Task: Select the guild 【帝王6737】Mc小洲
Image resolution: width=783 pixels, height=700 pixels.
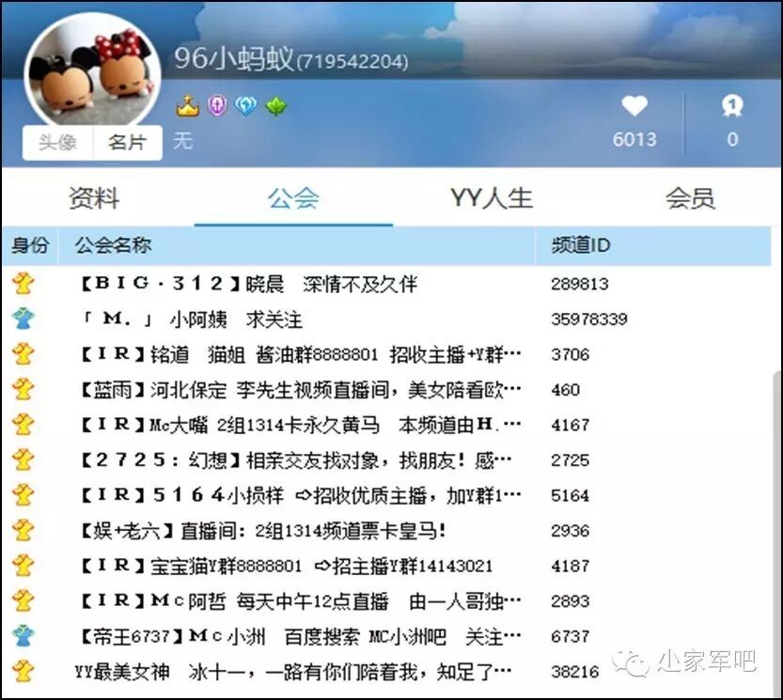Action: coord(301,636)
